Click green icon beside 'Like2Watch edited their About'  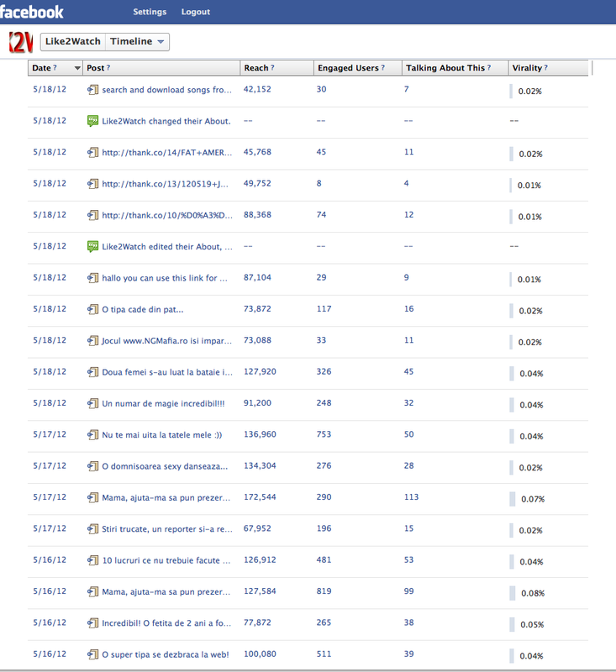(93, 246)
